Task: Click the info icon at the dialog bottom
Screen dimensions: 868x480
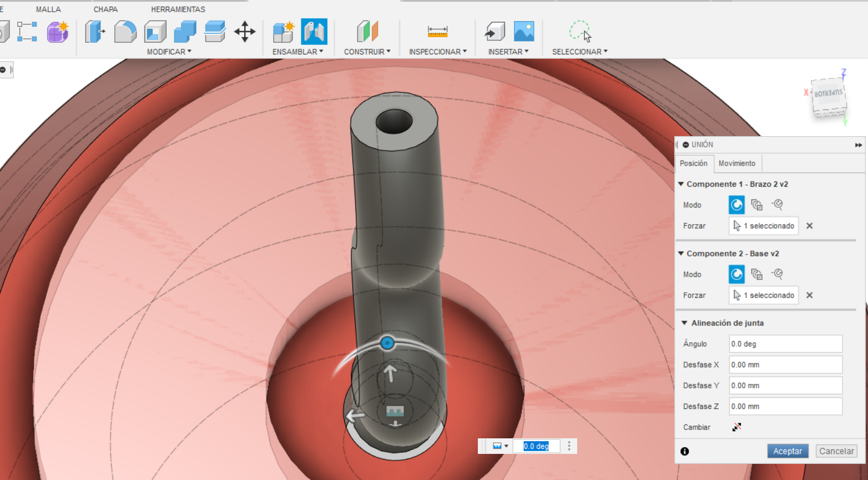Action: pos(685,451)
